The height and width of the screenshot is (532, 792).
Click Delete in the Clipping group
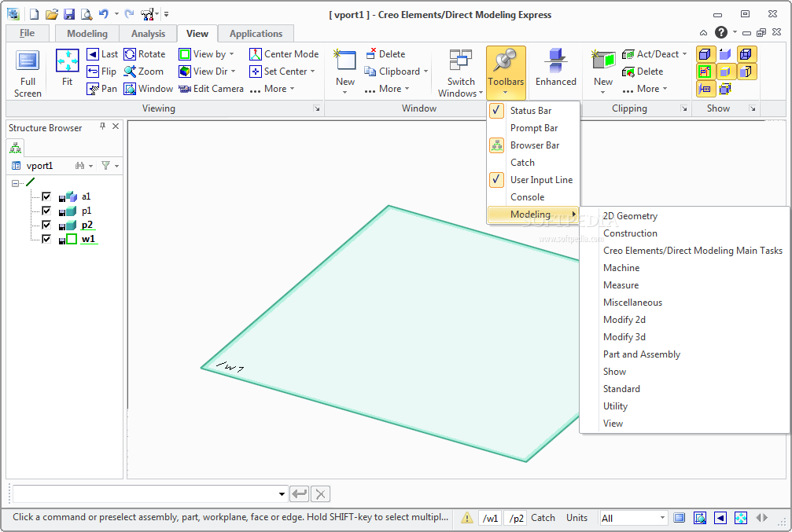point(643,72)
